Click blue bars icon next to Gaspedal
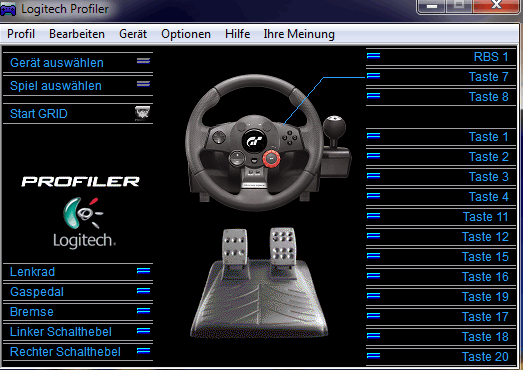 143,291
